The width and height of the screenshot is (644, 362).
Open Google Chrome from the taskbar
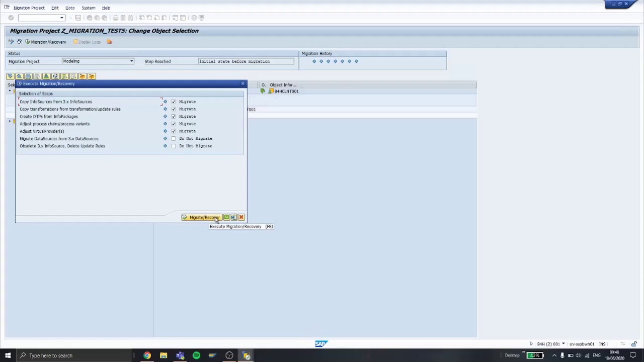click(147, 355)
